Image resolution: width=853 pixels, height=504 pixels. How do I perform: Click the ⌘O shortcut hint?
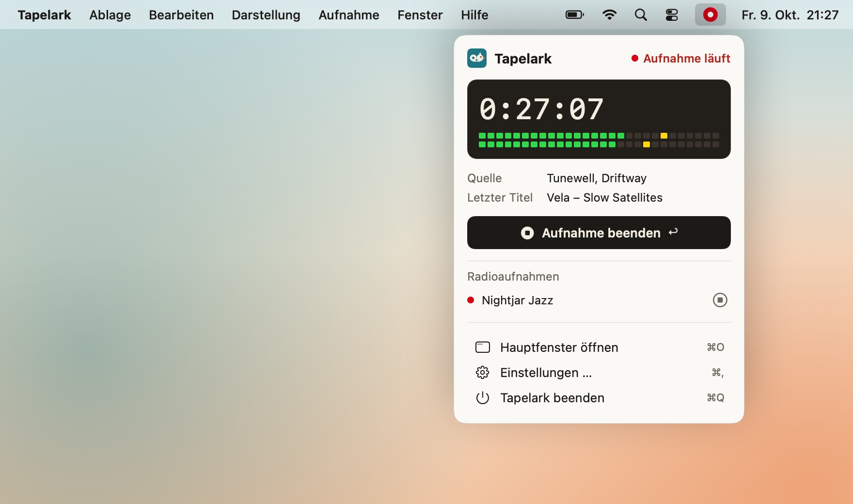coord(715,347)
